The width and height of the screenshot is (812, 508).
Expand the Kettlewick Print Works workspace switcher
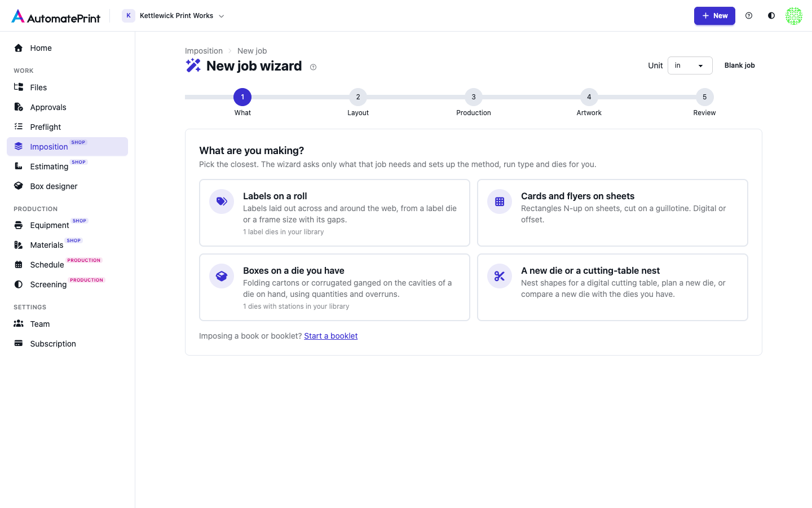[174, 16]
